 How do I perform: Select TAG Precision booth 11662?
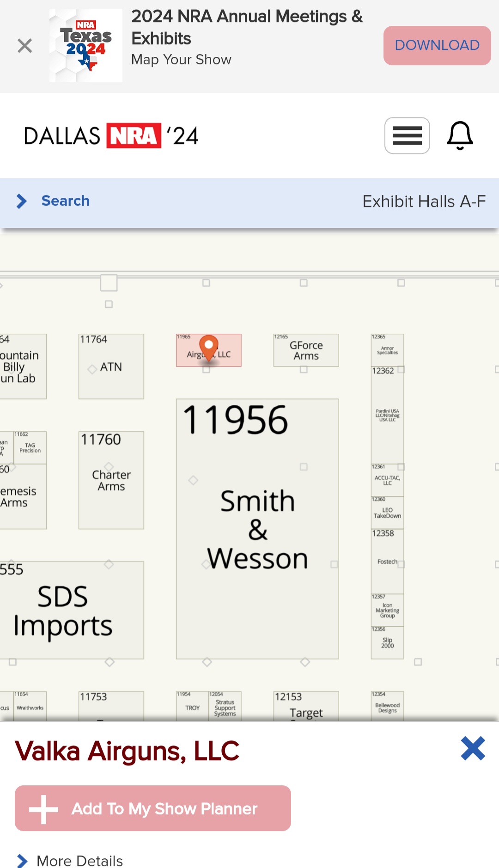point(30,448)
